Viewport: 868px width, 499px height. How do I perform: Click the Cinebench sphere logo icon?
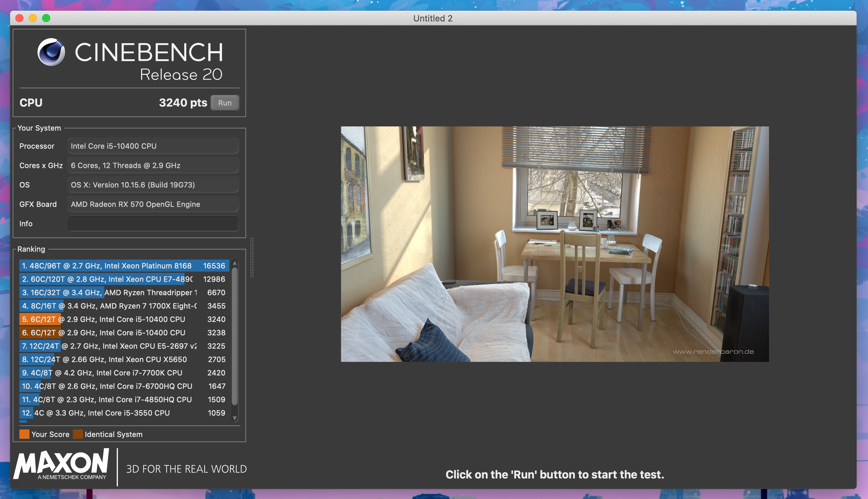[x=51, y=52]
